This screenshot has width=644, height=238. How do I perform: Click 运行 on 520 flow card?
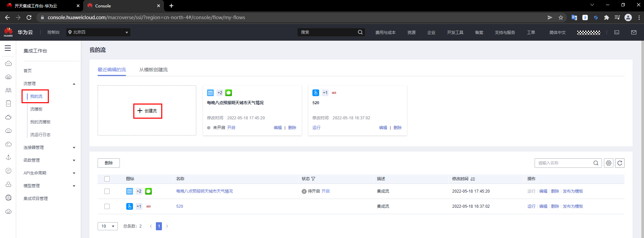point(316,128)
